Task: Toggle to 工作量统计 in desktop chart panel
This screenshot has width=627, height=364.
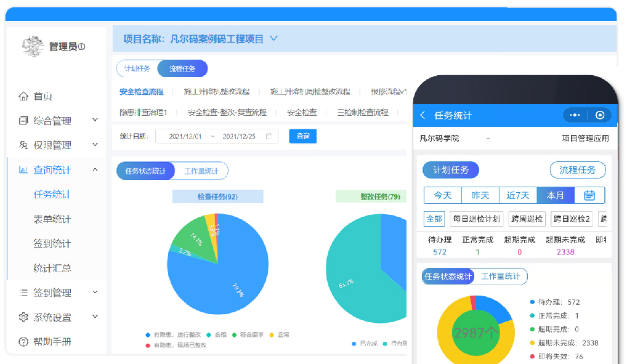Action: point(201,171)
